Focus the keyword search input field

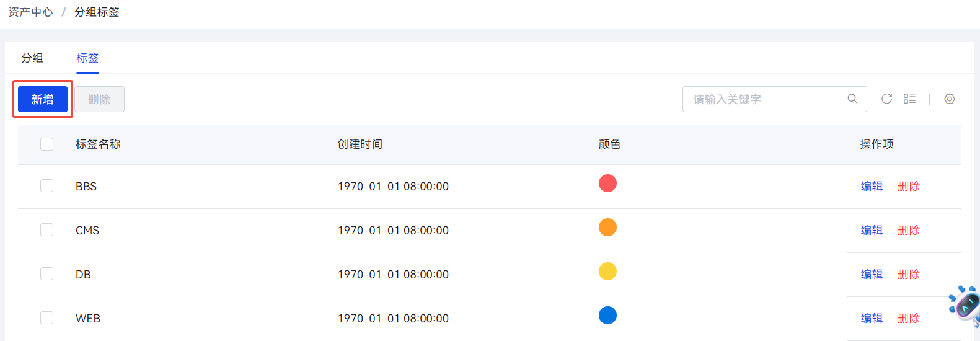(x=766, y=99)
